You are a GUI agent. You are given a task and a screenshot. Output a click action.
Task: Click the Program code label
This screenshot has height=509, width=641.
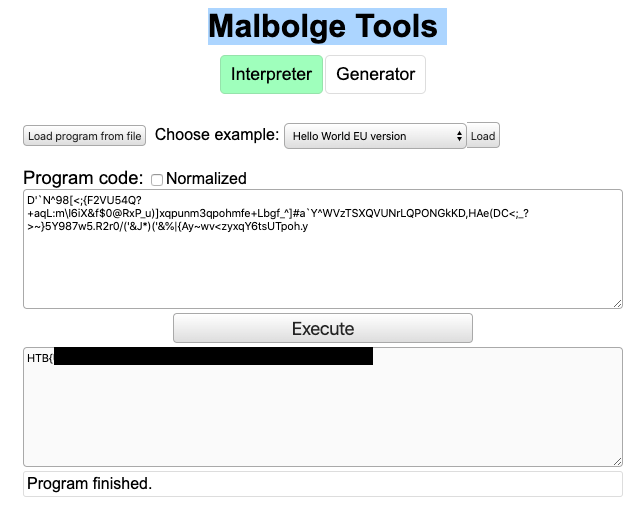[x=83, y=179]
